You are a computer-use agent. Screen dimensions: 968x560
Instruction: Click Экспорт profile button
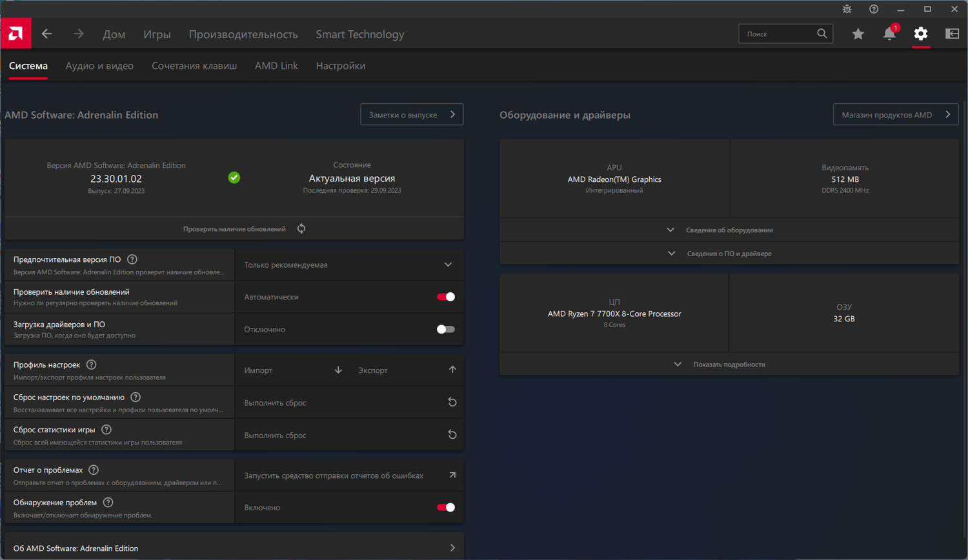pos(406,370)
